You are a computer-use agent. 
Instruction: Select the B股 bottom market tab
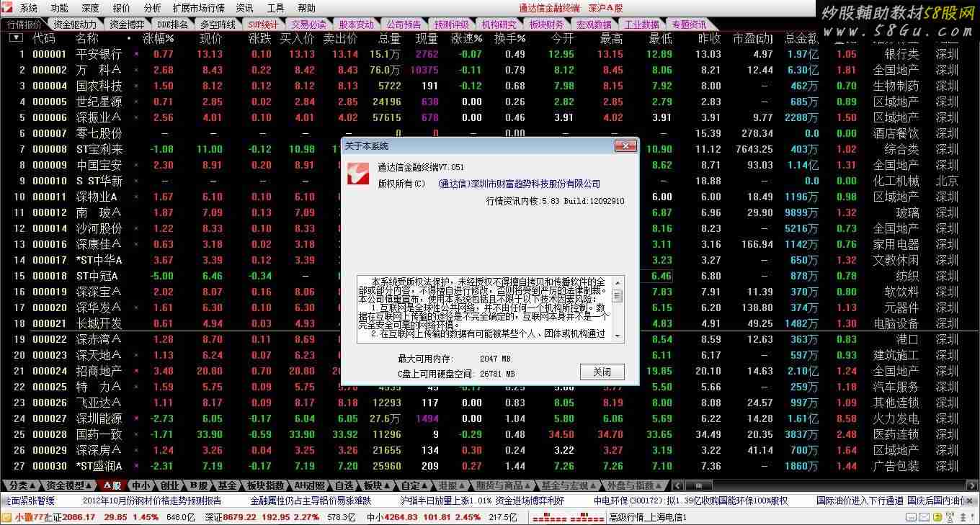click(x=197, y=485)
